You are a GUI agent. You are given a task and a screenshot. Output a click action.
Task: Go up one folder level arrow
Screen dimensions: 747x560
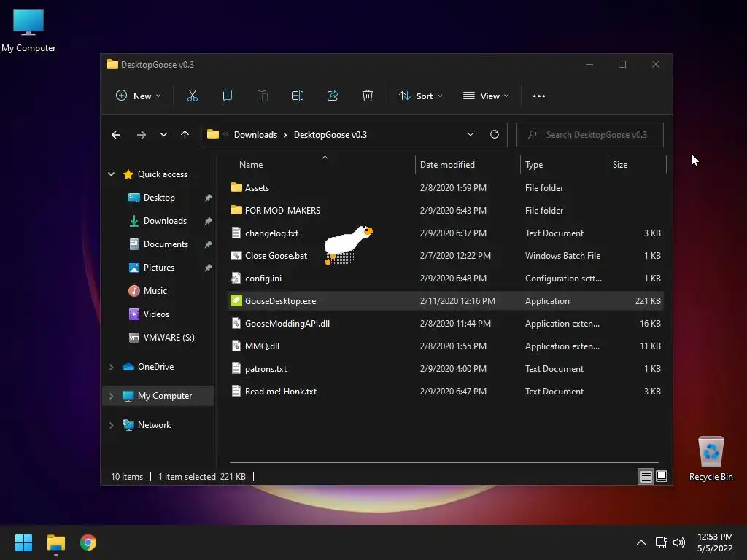[185, 135]
